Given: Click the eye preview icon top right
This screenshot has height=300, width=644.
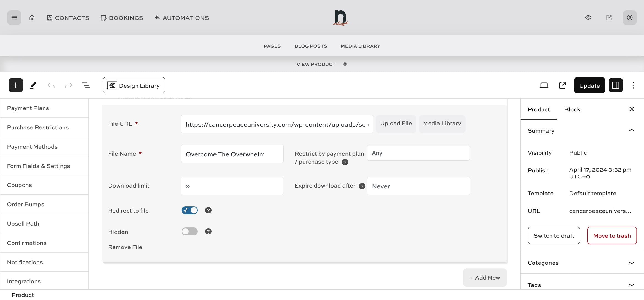Looking at the screenshot, I should click(588, 18).
